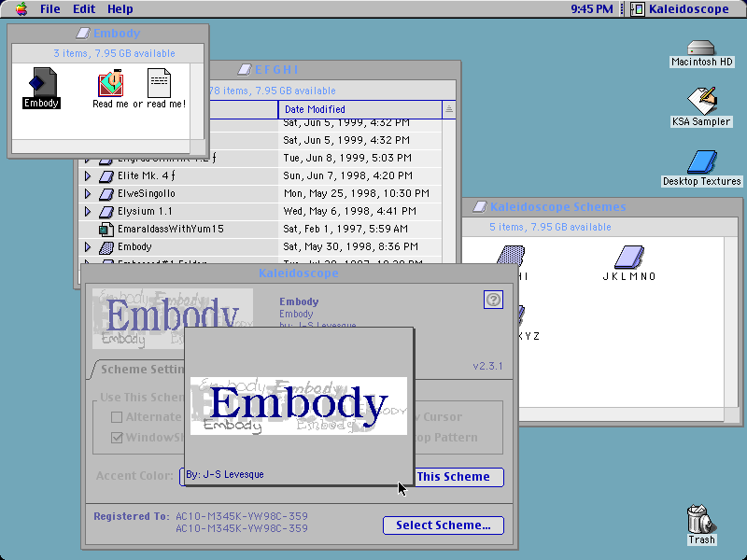Click the 'By: J-S Levesque' credit text

224,474
